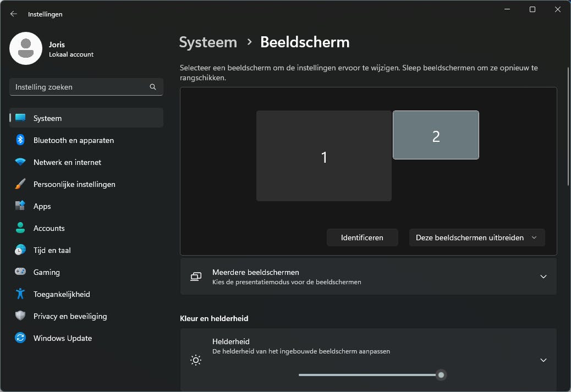Open the Privacy en beveiliging section

click(70, 316)
